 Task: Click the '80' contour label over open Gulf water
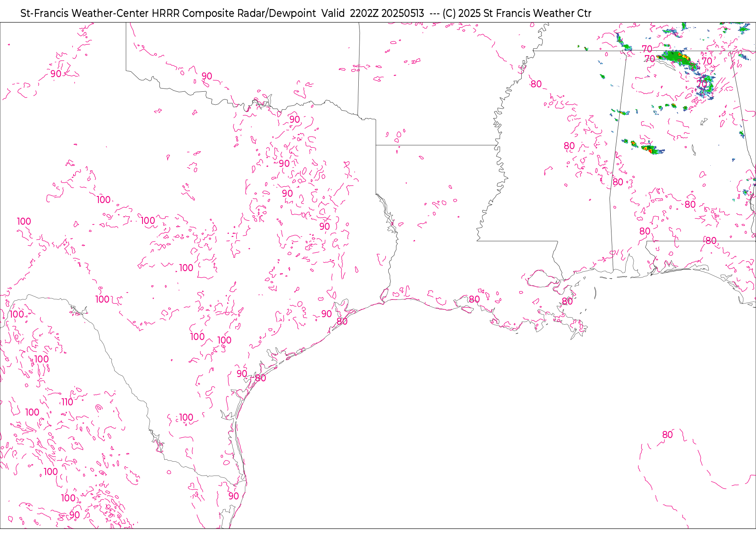pos(667,435)
